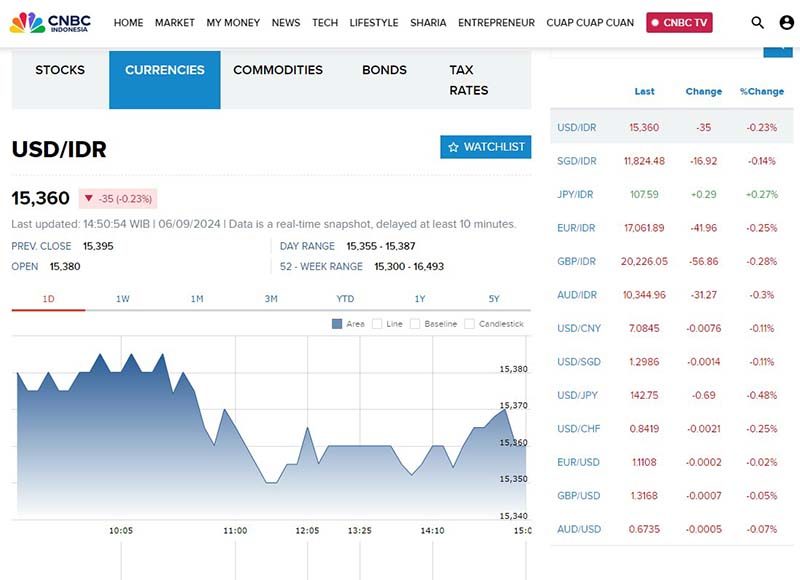
Task: Enable the Candlestick chart checkbox
Action: coord(471,324)
